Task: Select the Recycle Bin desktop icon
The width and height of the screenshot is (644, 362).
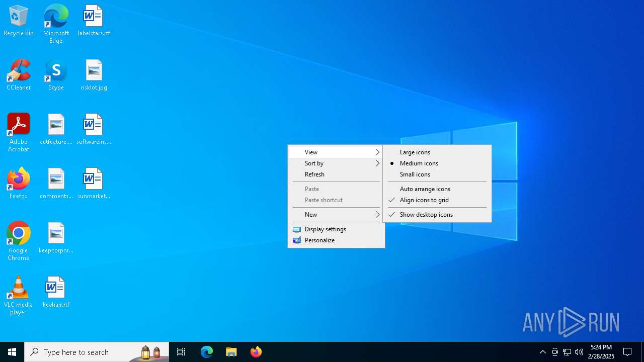Action: [19, 21]
